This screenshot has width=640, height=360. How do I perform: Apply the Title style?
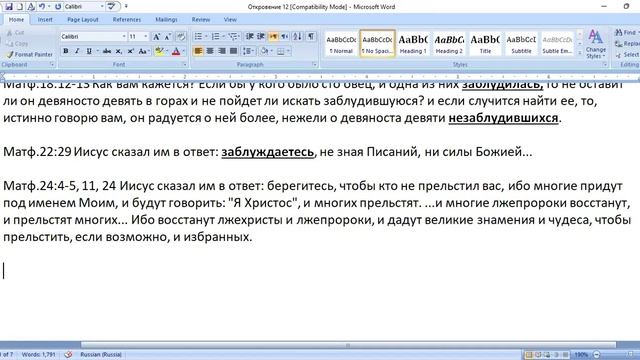485,43
